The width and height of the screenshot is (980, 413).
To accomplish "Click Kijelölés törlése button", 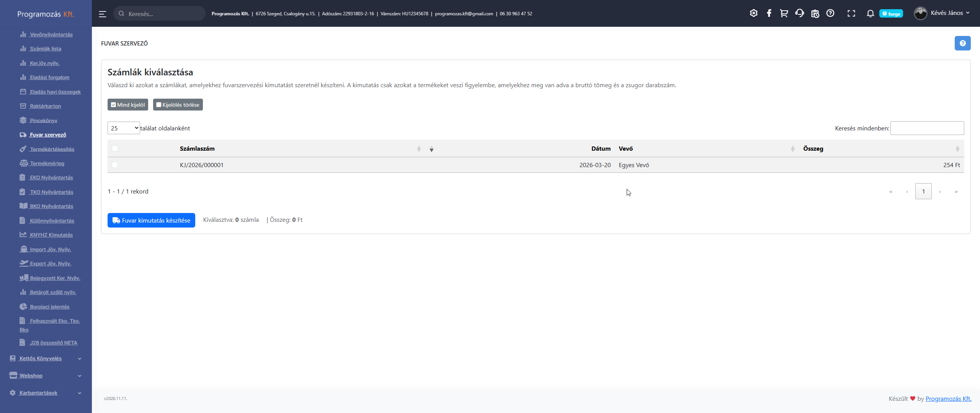I will tap(178, 105).
